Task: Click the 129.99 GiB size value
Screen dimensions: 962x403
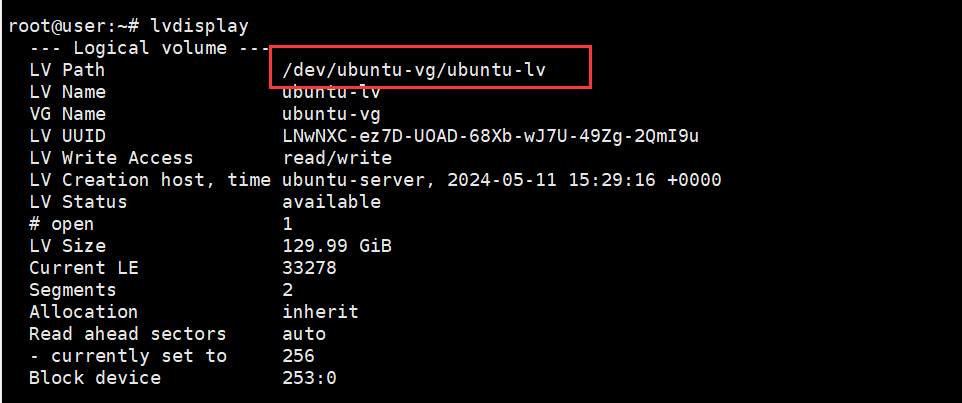Action: click(x=332, y=246)
